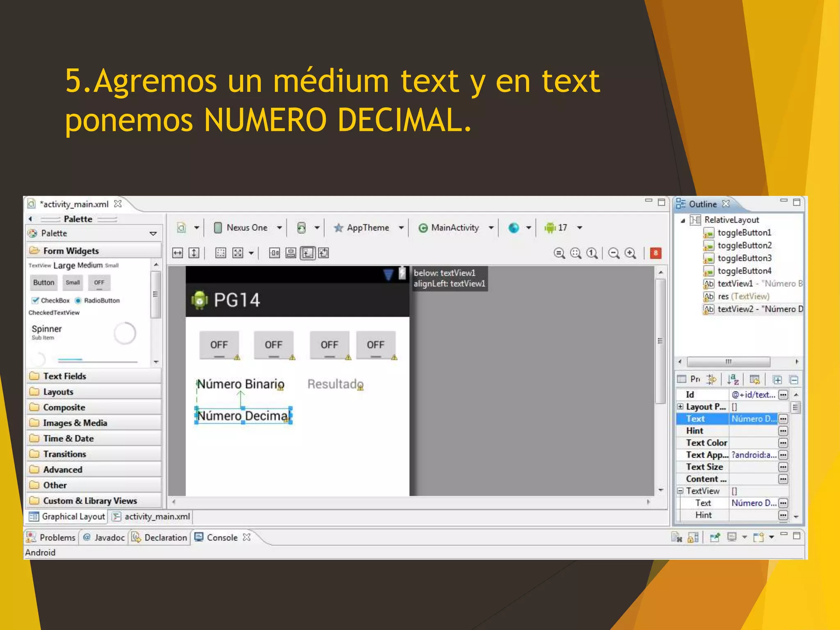Viewport: 840px width, 630px height.
Task: Expand the Layout P... property group
Action: coord(680,406)
